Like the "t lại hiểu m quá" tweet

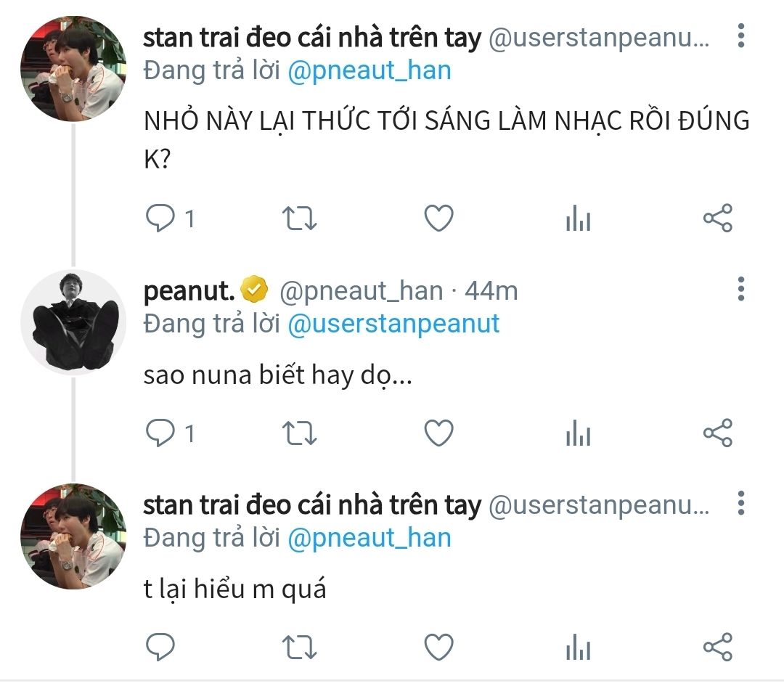(438, 646)
